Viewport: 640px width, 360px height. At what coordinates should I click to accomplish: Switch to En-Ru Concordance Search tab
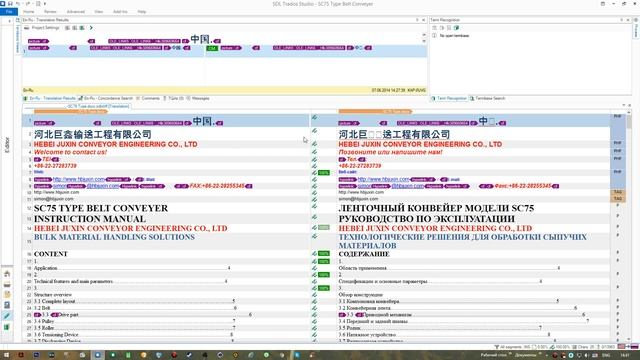pos(106,98)
